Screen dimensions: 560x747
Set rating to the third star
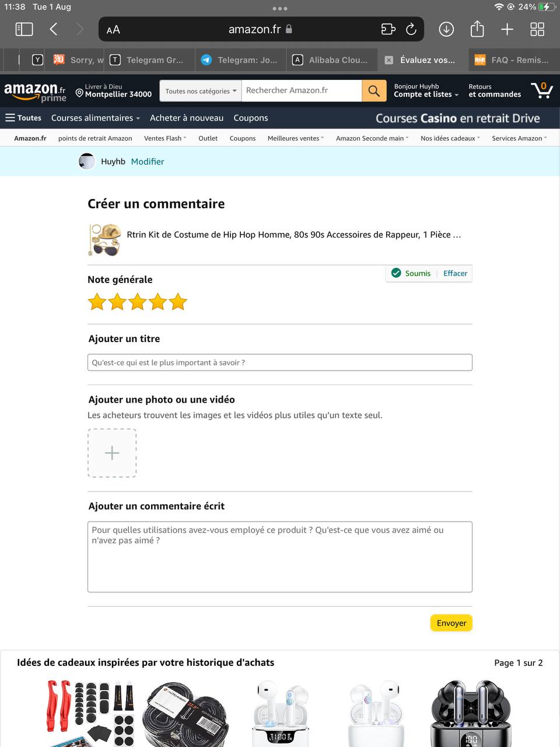(x=138, y=302)
